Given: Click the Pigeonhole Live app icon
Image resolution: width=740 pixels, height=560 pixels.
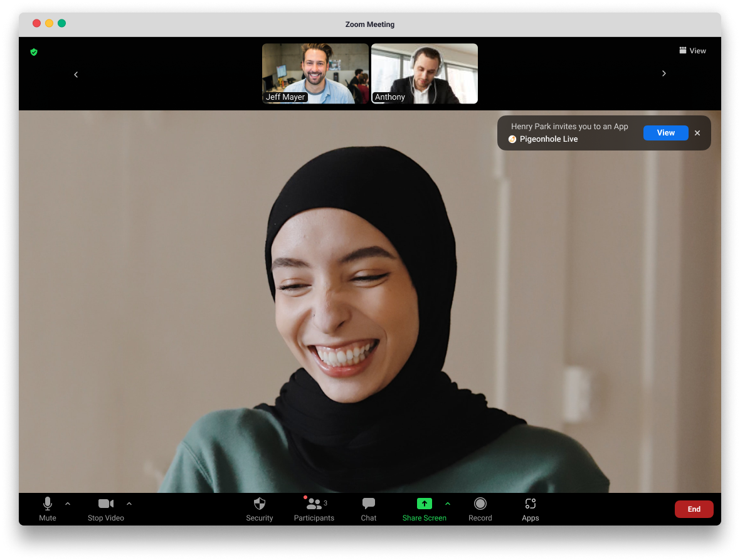Looking at the screenshot, I should [x=512, y=139].
